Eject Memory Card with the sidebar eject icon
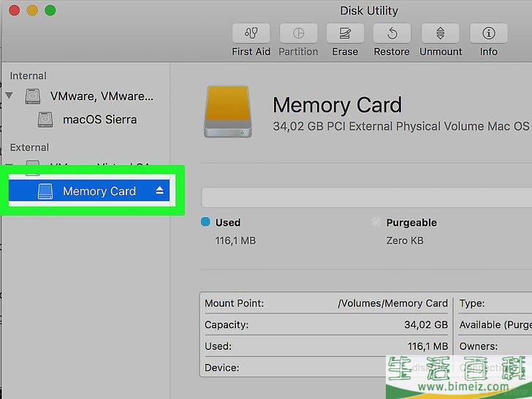532x399 pixels. coord(160,191)
